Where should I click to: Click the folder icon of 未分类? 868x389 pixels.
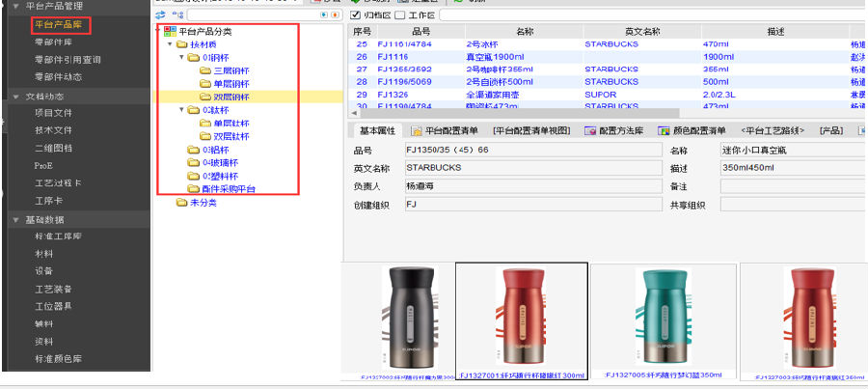click(x=182, y=203)
